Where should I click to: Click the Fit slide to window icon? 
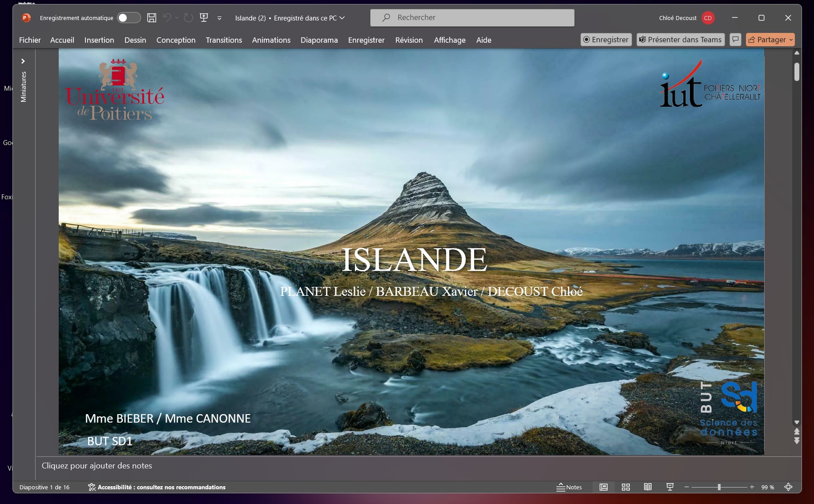pyautogui.click(x=788, y=487)
